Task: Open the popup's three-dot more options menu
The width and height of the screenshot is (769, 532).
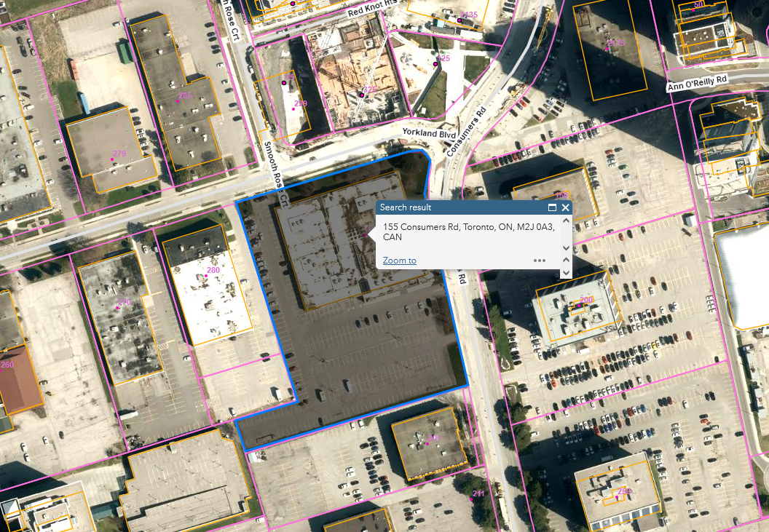Action: pos(540,260)
